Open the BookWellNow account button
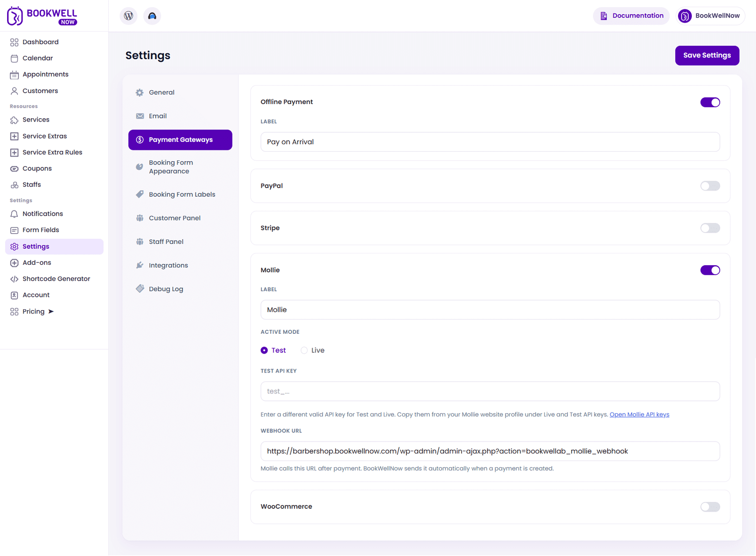Image resolution: width=756 pixels, height=556 pixels. (x=711, y=16)
